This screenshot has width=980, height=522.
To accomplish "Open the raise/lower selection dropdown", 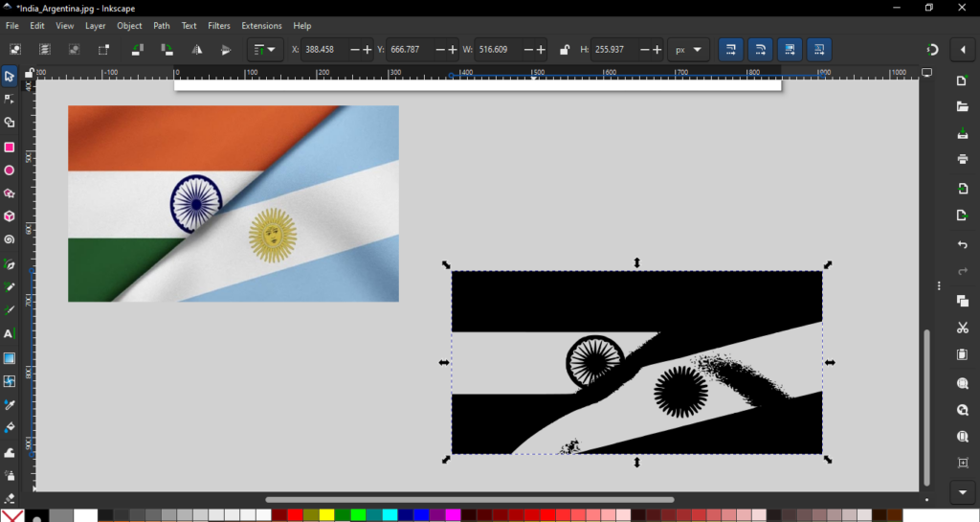I will coord(265,50).
